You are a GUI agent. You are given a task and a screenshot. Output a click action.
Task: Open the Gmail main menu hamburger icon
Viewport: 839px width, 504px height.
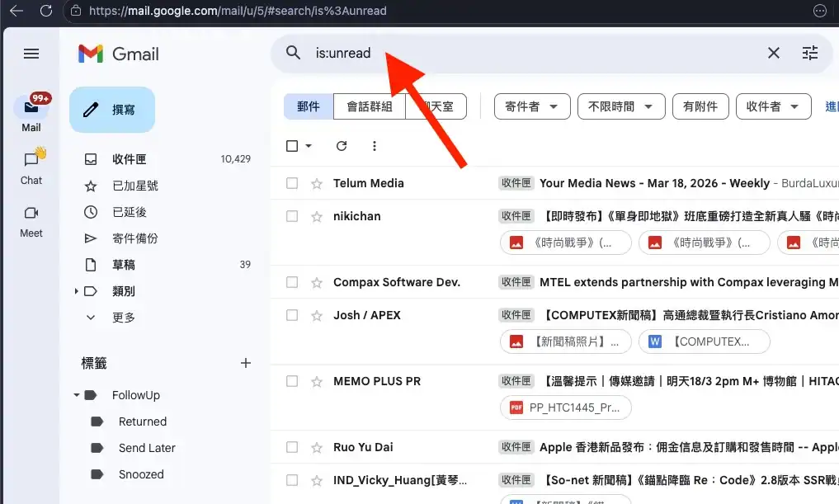coord(31,54)
